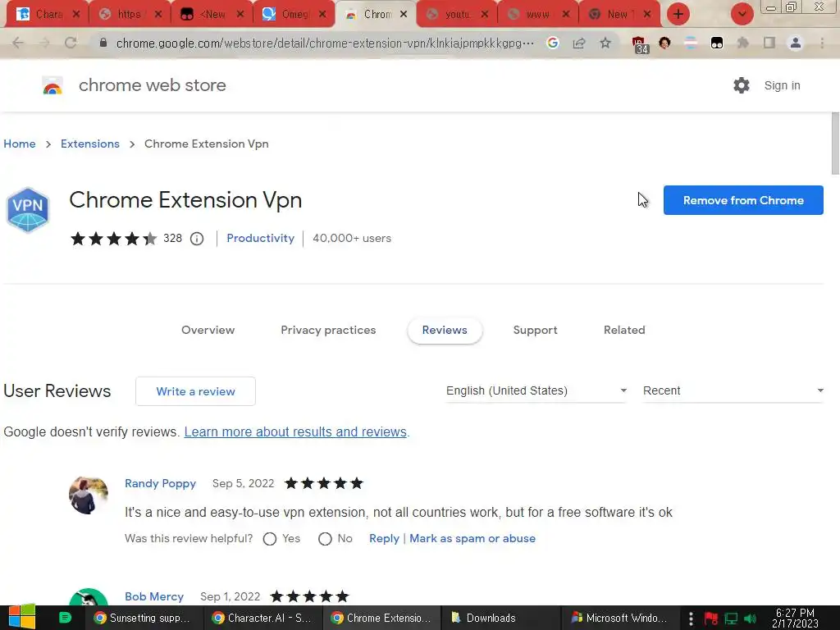Viewport: 840px width, 630px height.
Task: Open Character.AI taskbar window
Action: click(x=262, y=619)
